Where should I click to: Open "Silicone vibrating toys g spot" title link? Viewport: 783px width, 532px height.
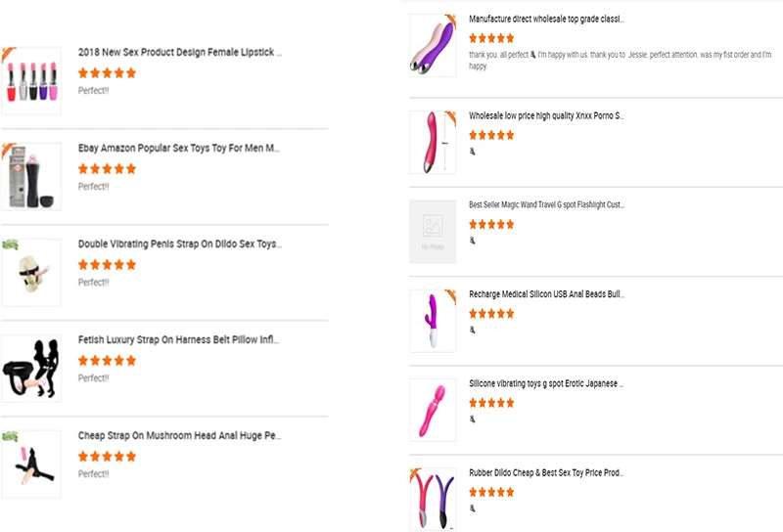(546, 384)
